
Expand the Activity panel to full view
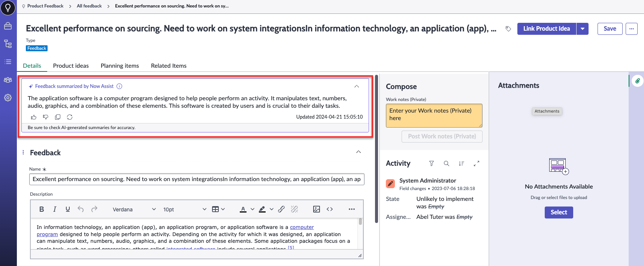477,163
